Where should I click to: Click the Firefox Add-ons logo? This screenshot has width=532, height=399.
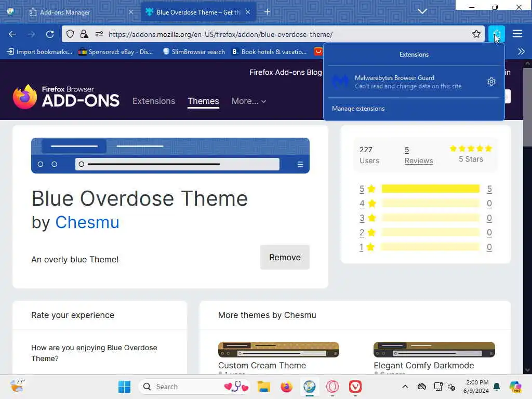66,97
